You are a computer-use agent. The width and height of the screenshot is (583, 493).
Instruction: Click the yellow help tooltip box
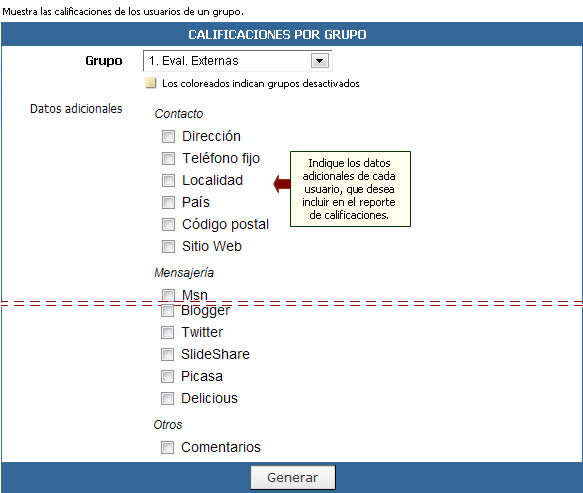[x=350, y=189]
